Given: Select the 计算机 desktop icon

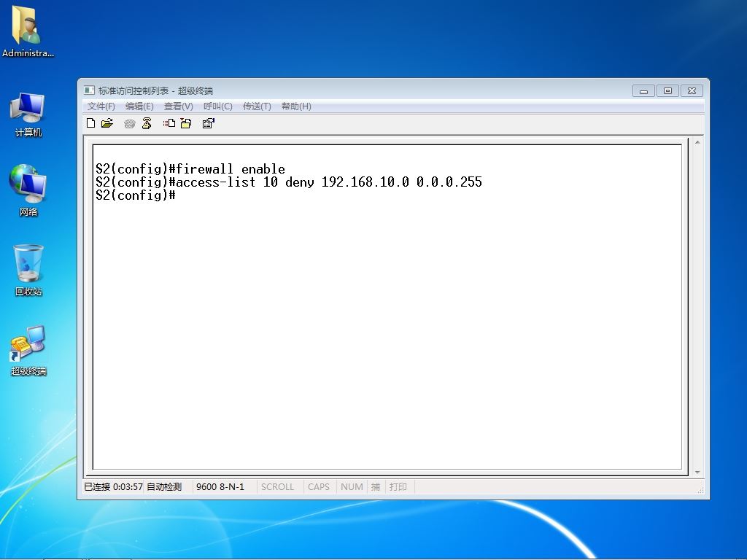Looking at the screenshot, I should [x=28, y=115].
